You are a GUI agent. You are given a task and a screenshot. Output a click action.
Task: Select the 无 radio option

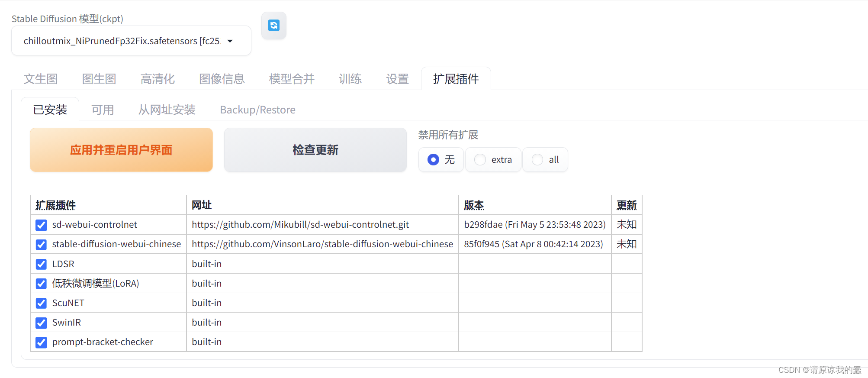pyautogui.click(x=441, y=160)
